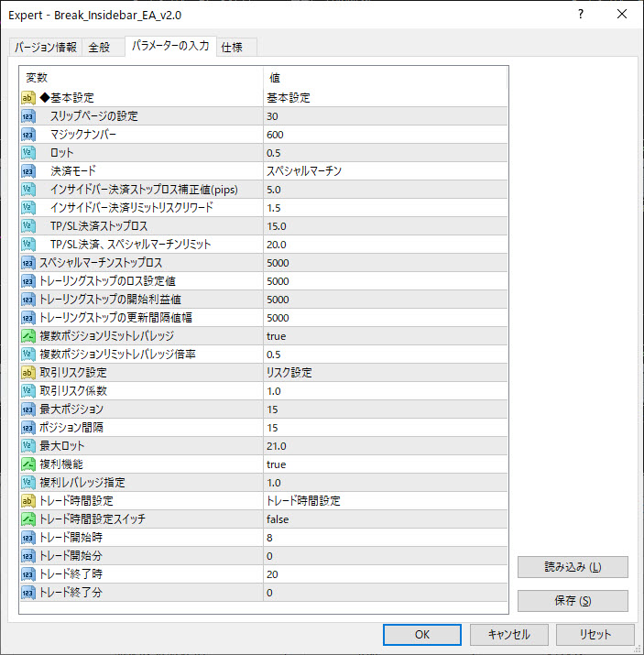Edit the TP/SL決済ストップロス value 15.0

pyautogui.click(x=386, y=226)
